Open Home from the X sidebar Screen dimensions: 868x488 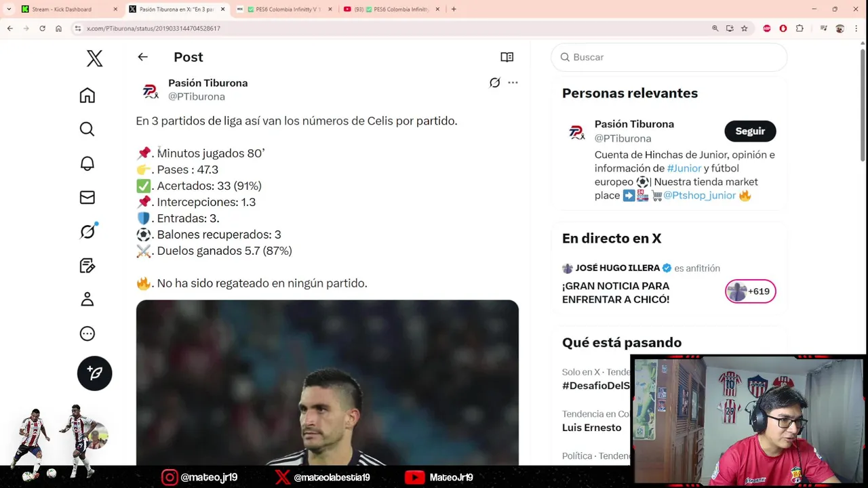(87, 96)
